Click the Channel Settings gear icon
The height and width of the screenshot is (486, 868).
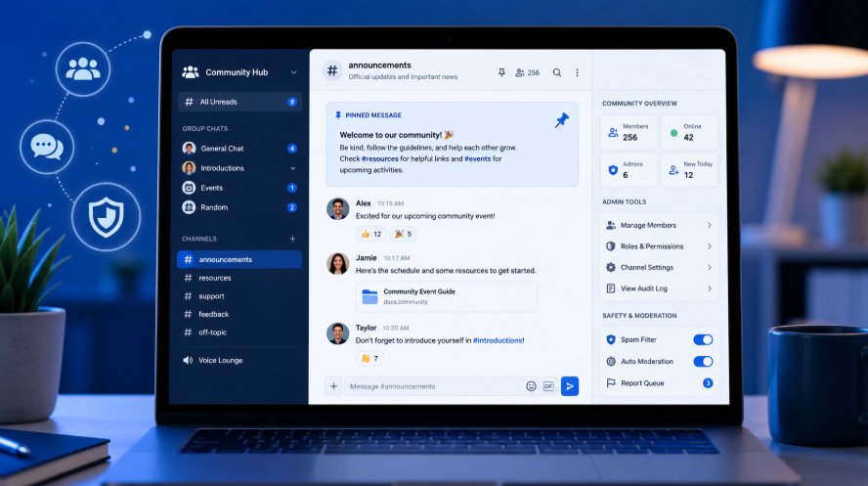pyautogui.click(x=611, y=267)
